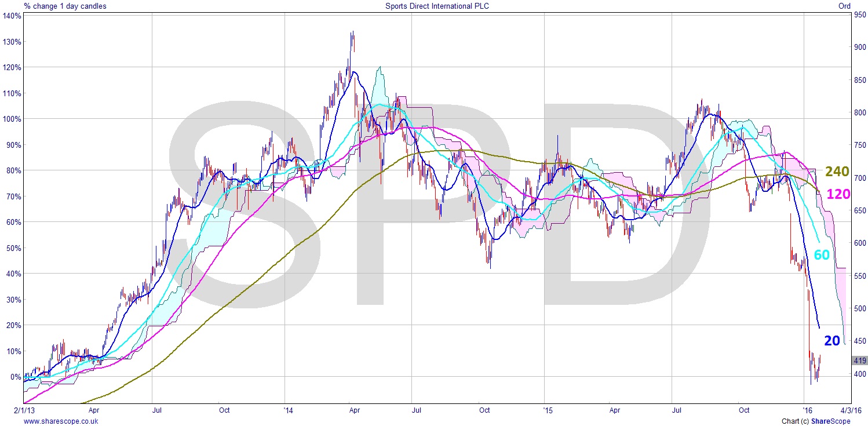Viewport: 868px width, 426px height.
Task: Click the 0% tick on left axis
Action: click(x=14, y=377)
